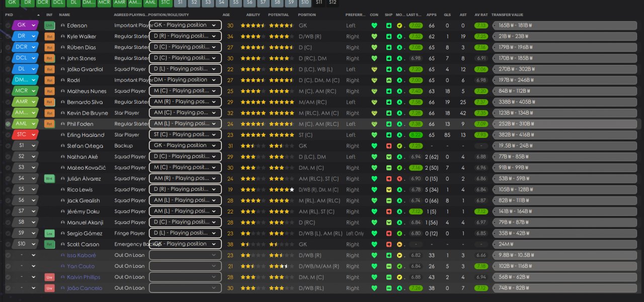644x302 pixels.
Task: Toggle selection tick for João Cancelo
Action: (8, 288)
